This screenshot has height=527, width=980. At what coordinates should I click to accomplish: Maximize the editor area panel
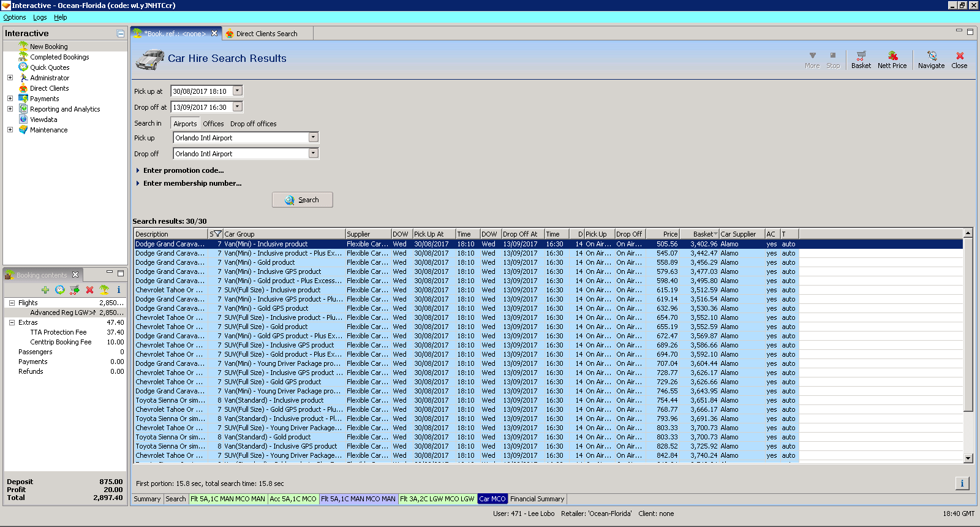tap(970, 32)
